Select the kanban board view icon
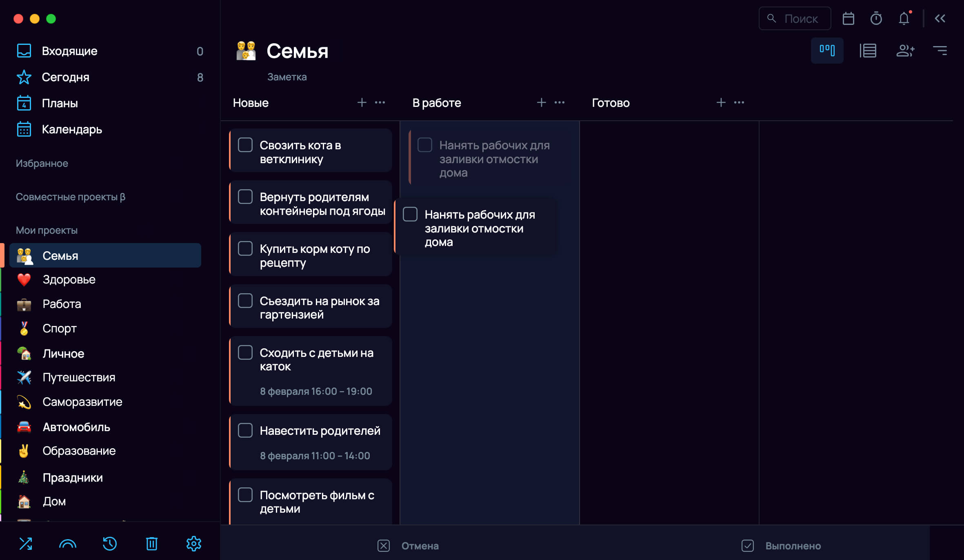Screen dimensions: 964x560 click(827, 51)
